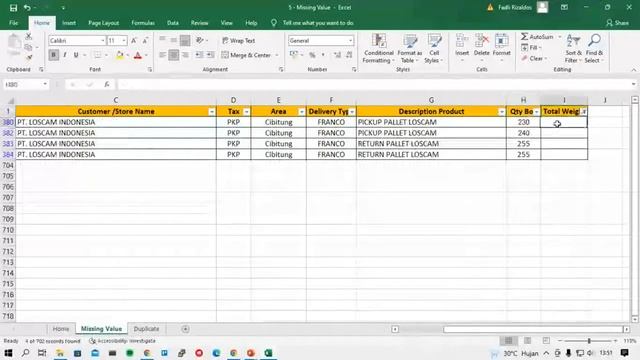Open Format as Table
This screenshot has width=640, height=360.
410,49
